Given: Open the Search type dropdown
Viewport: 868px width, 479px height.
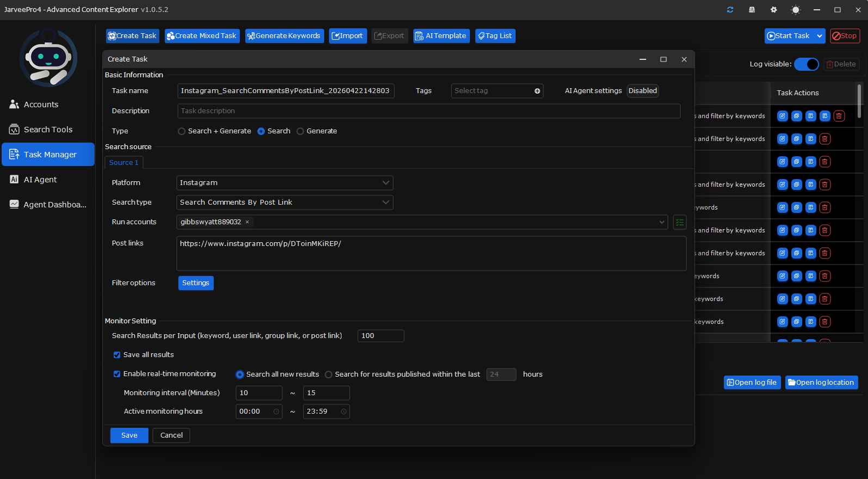Looking at the screenshot, I should click(284, 202).
